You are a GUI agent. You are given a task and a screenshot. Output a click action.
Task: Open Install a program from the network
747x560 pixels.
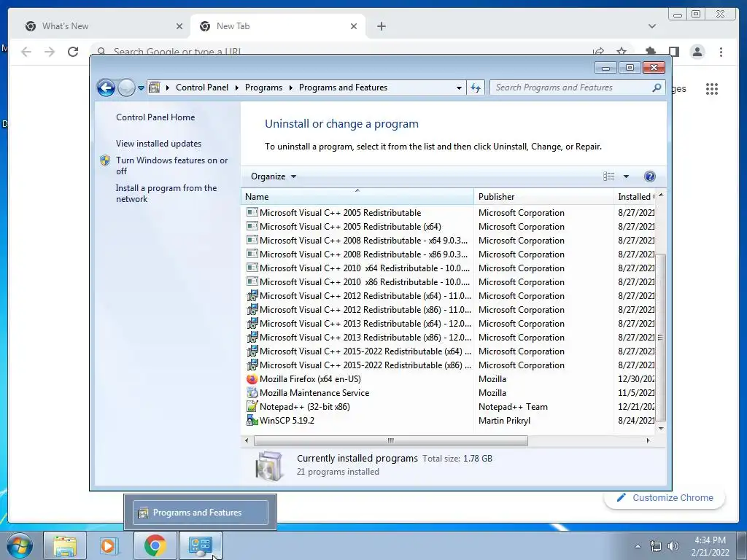pyautogui.click(x=166, y=193)
